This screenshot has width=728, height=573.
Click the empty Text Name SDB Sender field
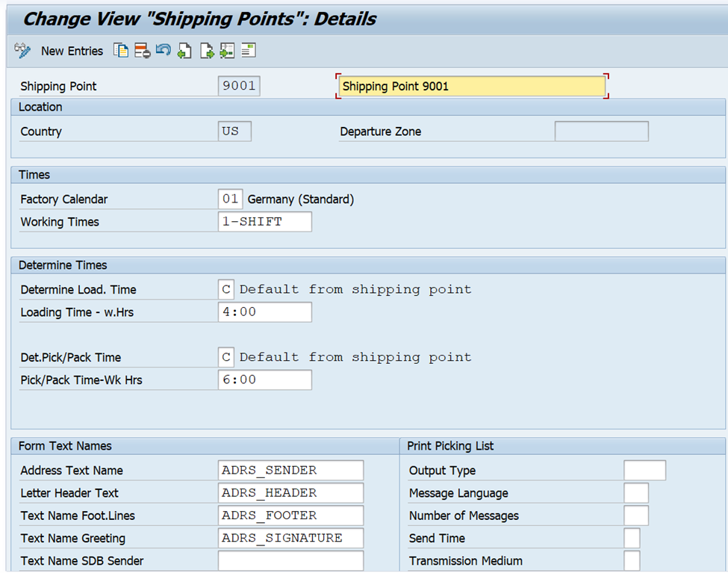point(290,560)
